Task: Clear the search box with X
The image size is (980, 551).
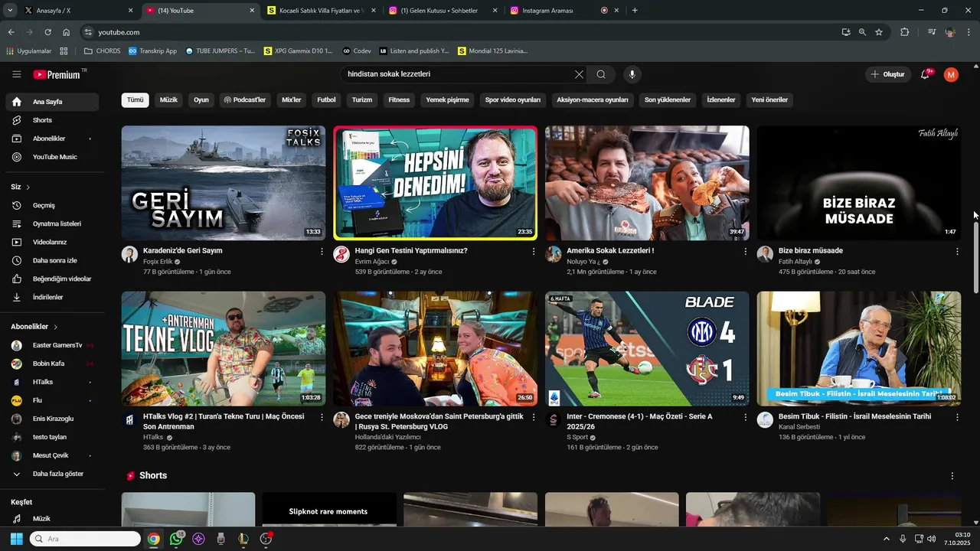Action: tap(579, 74)
